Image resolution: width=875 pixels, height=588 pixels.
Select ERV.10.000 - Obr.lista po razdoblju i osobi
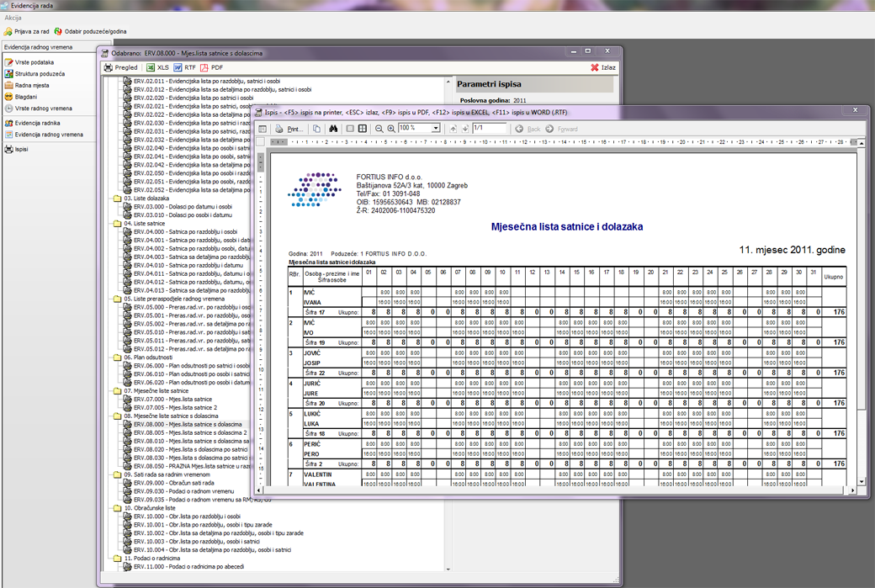187,516
